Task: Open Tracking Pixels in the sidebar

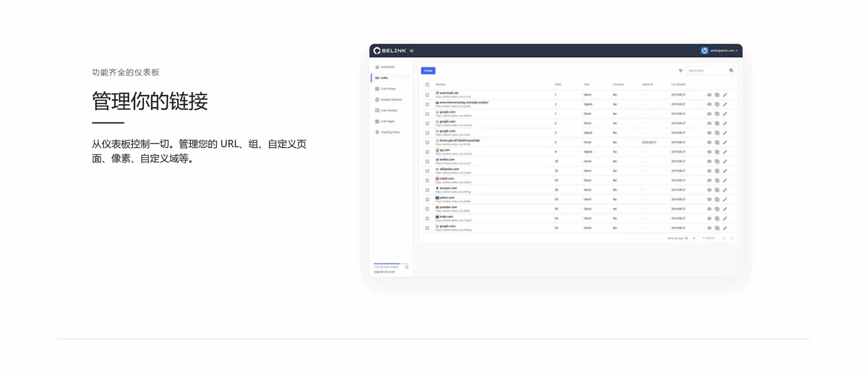Action: point(387,132)
